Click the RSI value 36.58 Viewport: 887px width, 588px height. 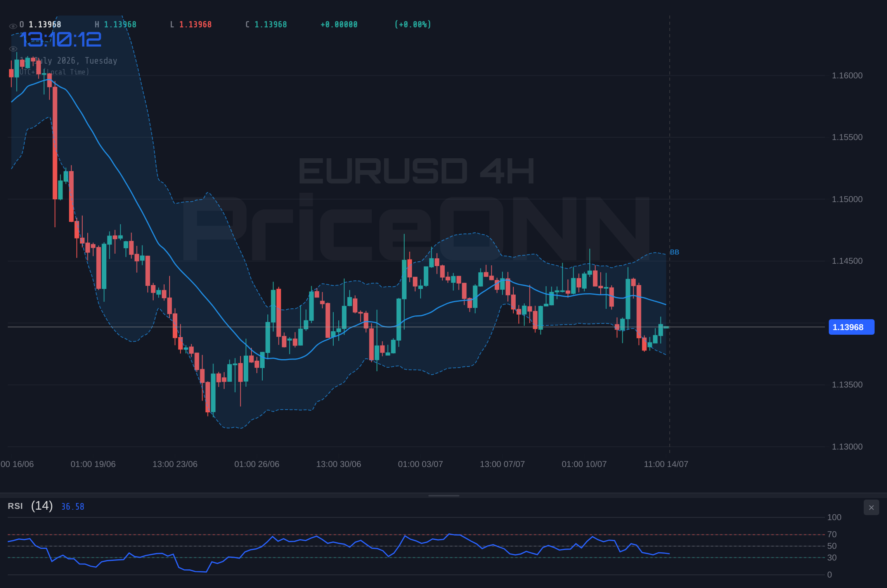tap(73, 507)
